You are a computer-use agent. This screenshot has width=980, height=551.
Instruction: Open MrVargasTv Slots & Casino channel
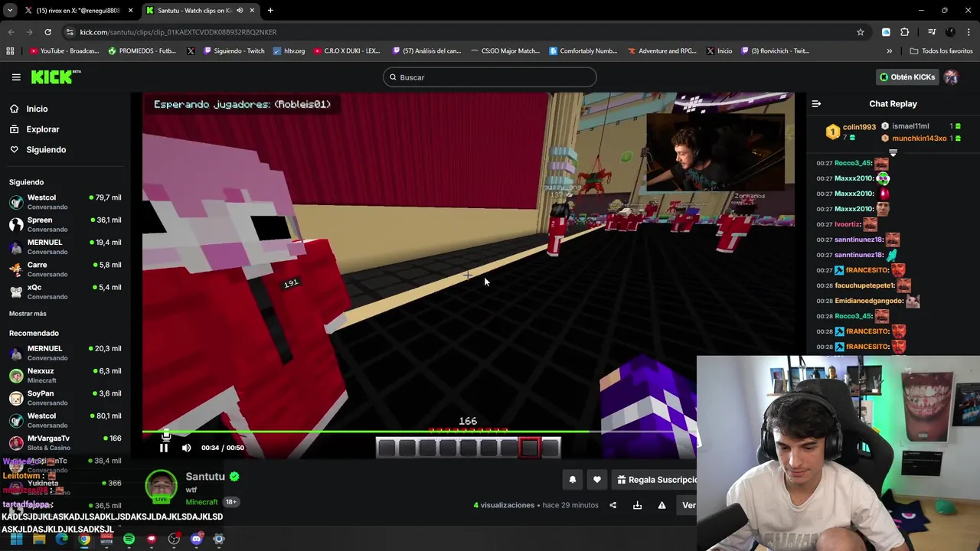(x=65, y=443)
